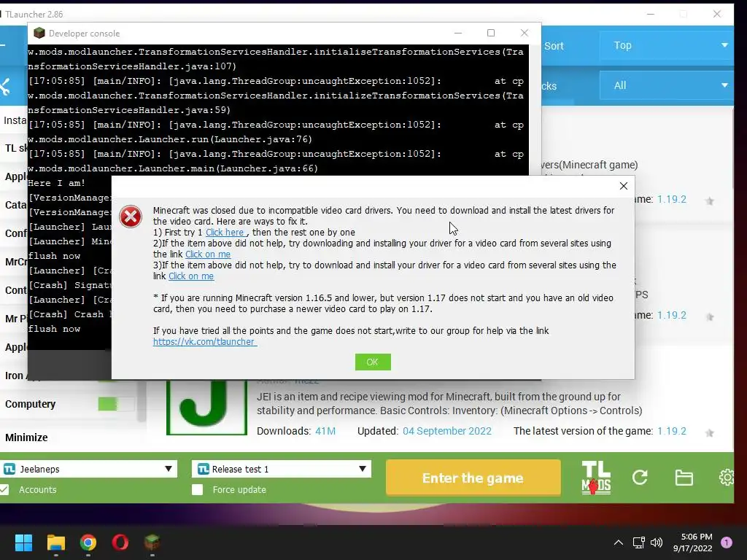
Task: Open the notification badge in taskbar
Action: pos(727,542)
